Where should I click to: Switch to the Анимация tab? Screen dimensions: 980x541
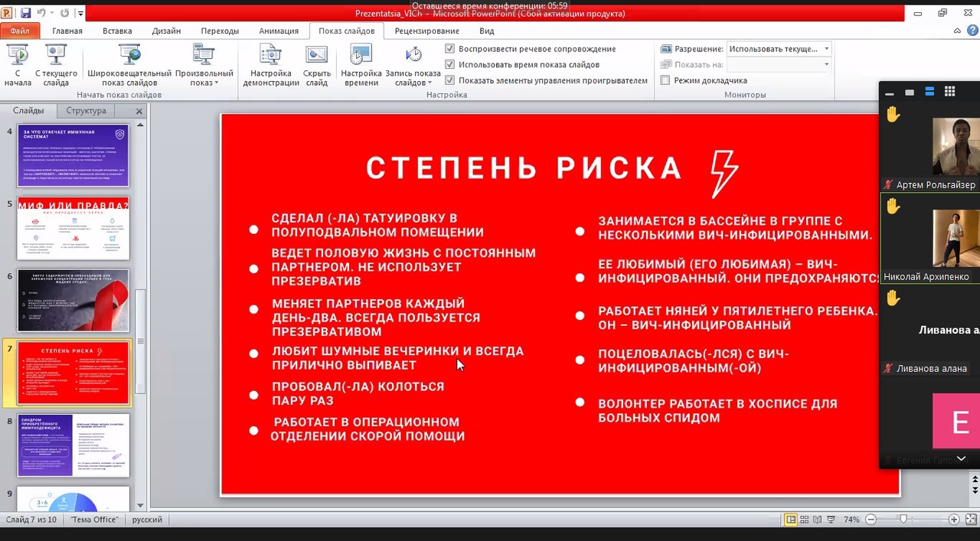[x=279, y=31]
